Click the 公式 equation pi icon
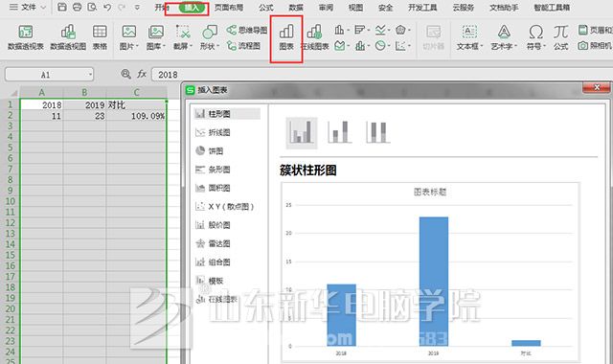613x364 pixels. point(560,37)
